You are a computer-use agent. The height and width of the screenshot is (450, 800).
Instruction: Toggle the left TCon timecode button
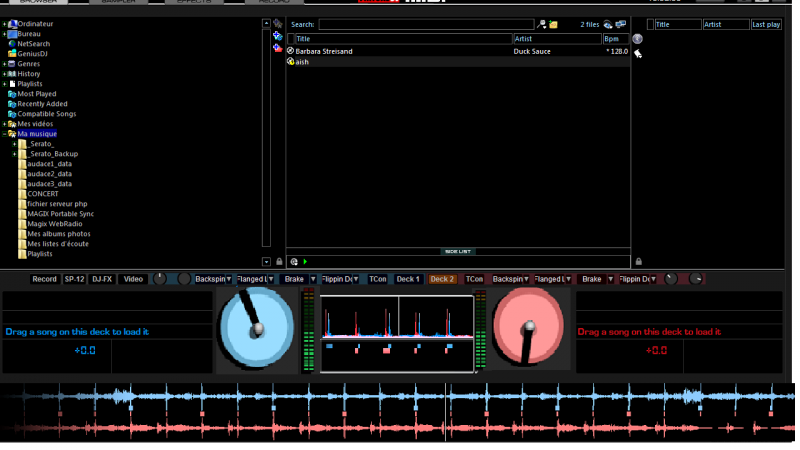coord(377,279)
